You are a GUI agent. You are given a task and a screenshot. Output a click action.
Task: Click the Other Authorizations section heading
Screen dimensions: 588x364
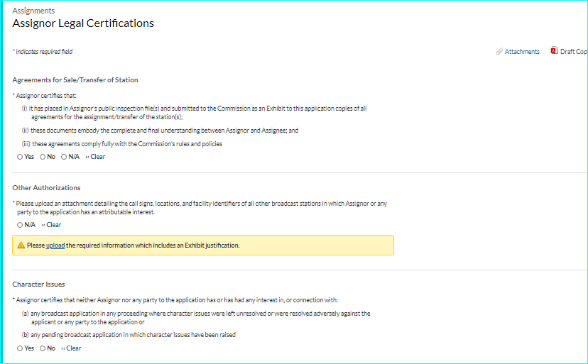pos(46,188)
